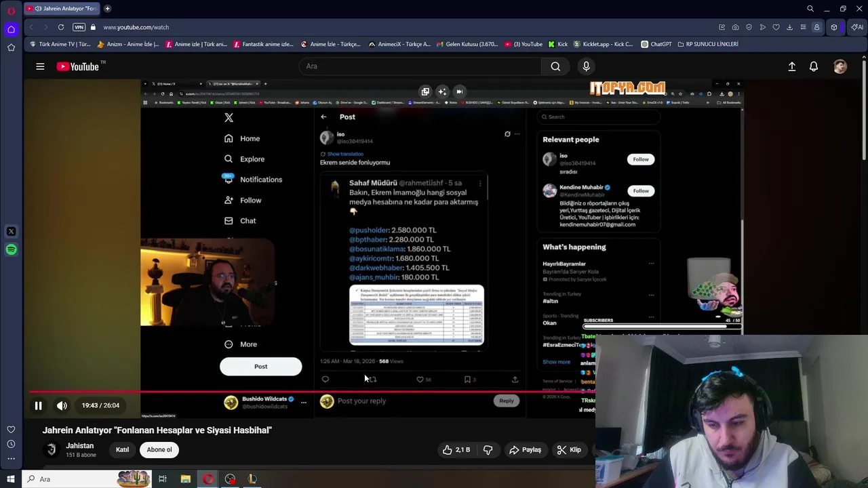This screenshot has height=488, width=868.
Task: Open YouTube notifications bell
Action: (x=814, y=66)
